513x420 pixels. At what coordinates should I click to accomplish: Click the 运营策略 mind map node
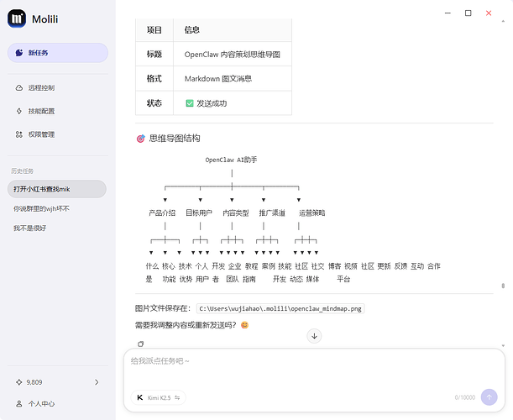(x=312, y=213)
